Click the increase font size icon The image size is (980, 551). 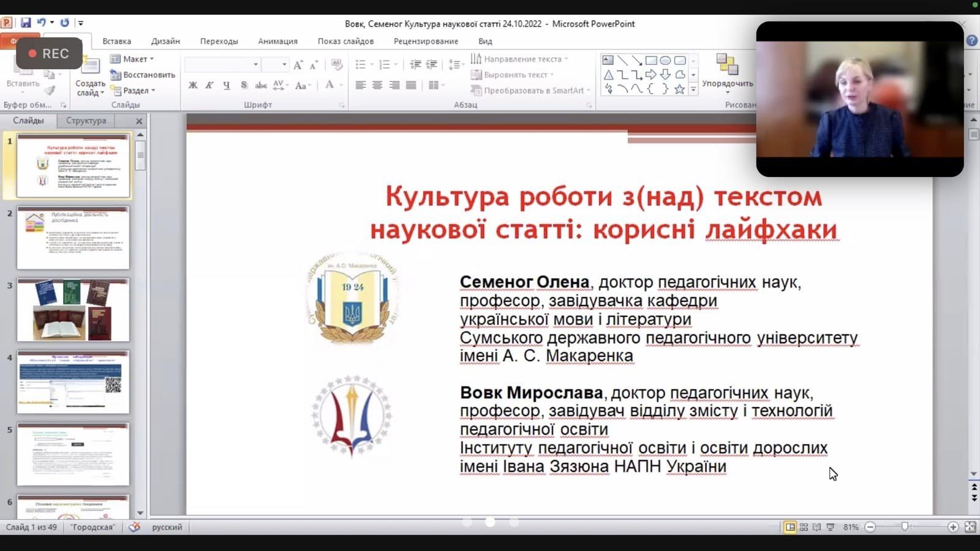click(298, 65)
